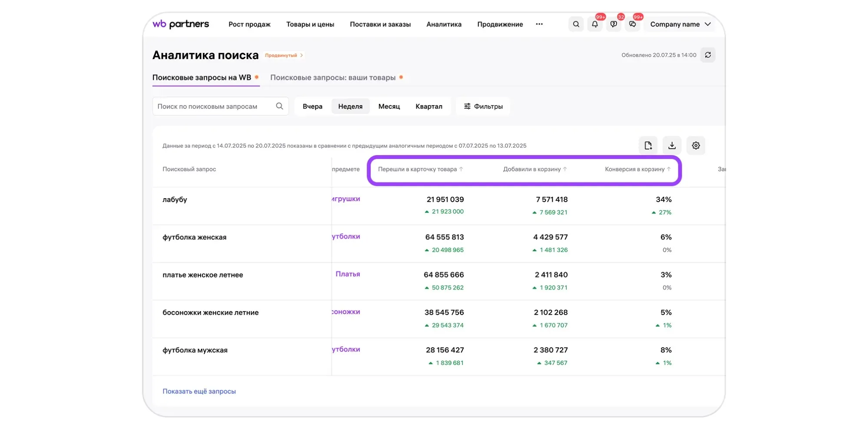
Task: Switch to Поисковые запросы: ваши товары tab
Action: [x=333, y=78]
